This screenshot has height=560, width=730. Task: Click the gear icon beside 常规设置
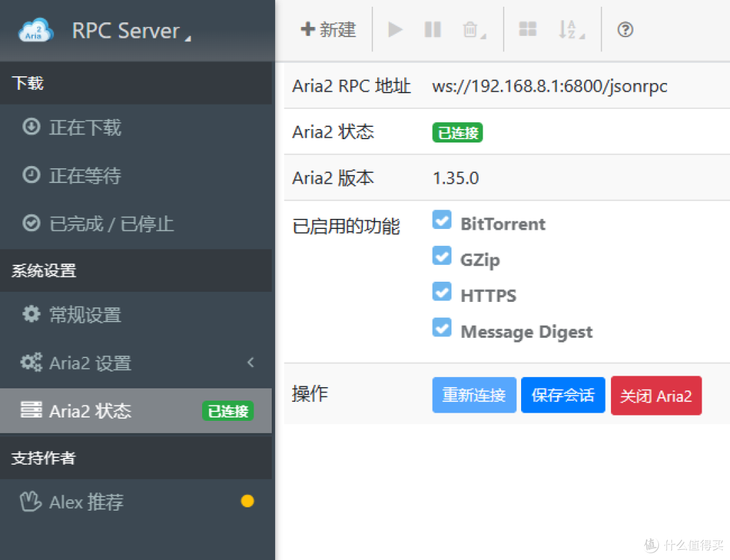[31, 314]
